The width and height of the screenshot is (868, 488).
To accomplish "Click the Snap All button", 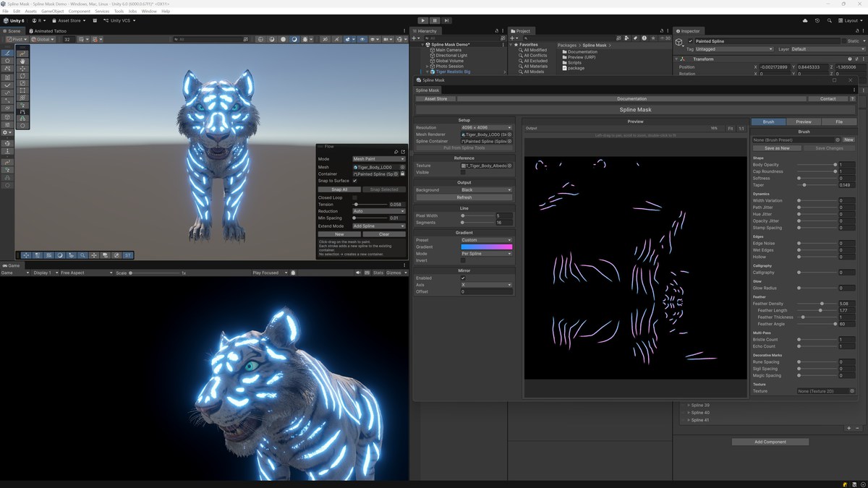I will click(x=339, y=189).
